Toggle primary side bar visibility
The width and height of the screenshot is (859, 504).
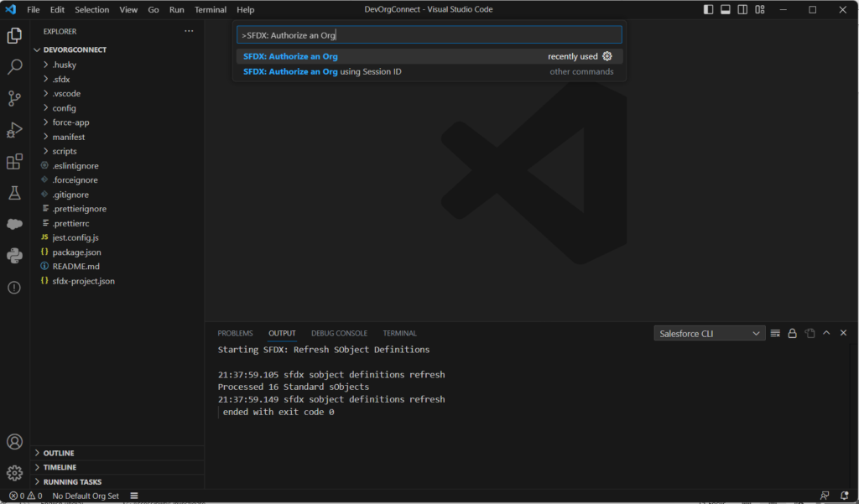pos(709,10)
